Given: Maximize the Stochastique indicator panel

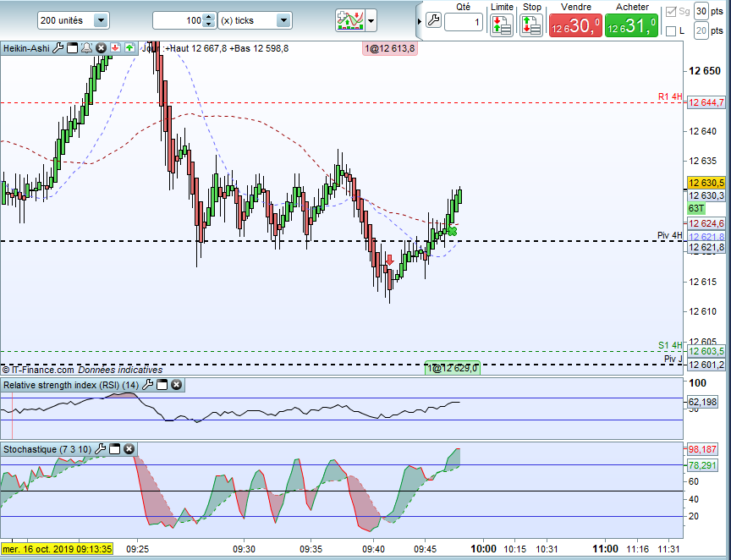Looking at the screenshot, I should (x=115, y=449).
